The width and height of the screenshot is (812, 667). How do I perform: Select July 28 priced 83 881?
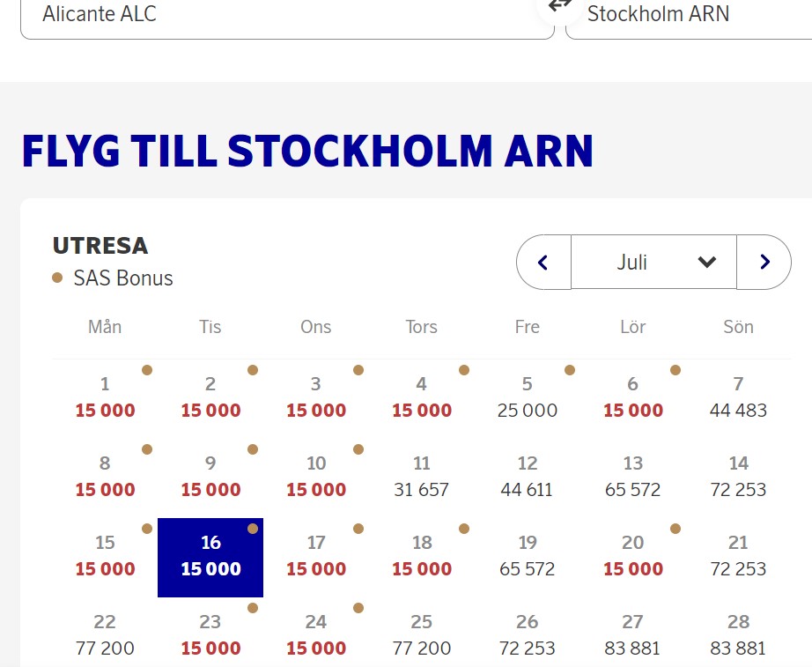(738, 635)
